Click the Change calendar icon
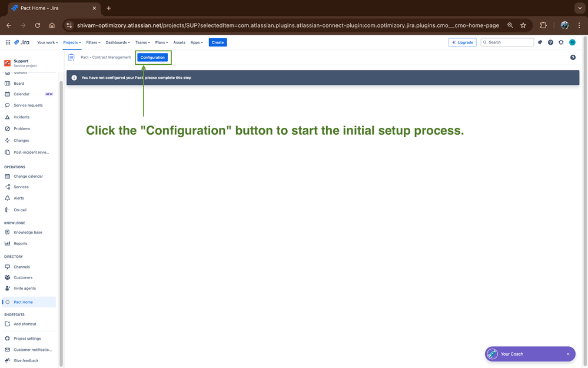588x368 pixels. coord(7,176)
